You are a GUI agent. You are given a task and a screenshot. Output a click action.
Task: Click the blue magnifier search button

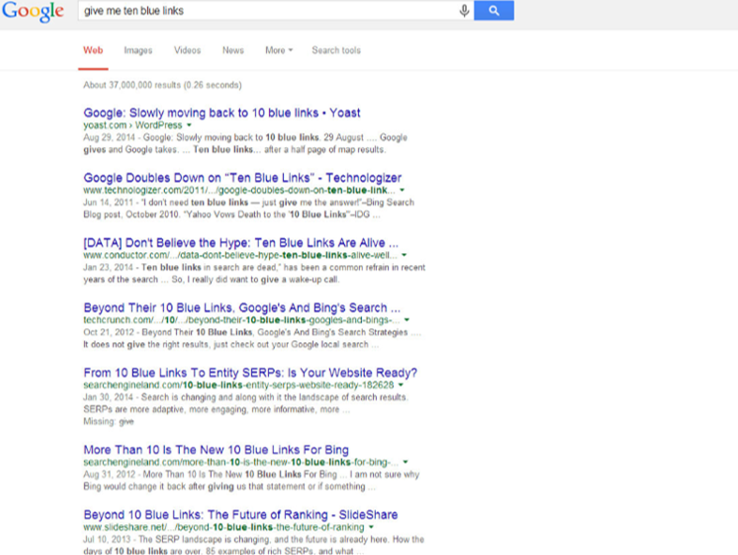point(494,10)
